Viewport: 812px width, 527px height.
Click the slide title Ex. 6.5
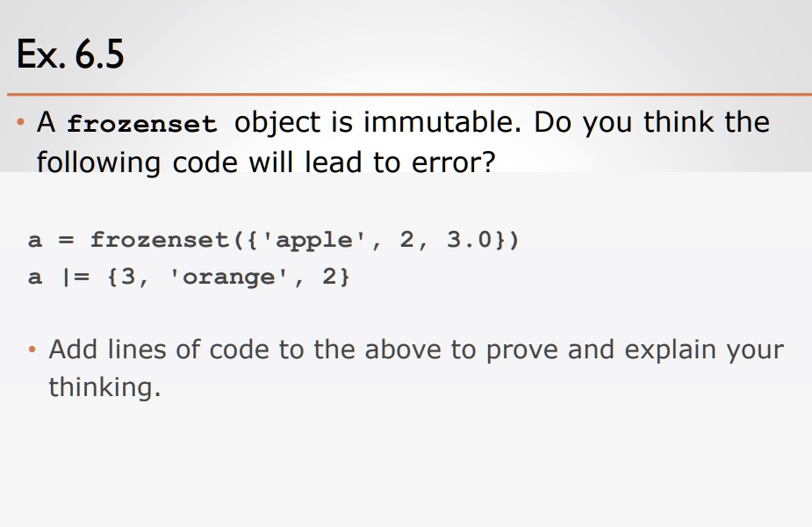click(x=70, y=54)
